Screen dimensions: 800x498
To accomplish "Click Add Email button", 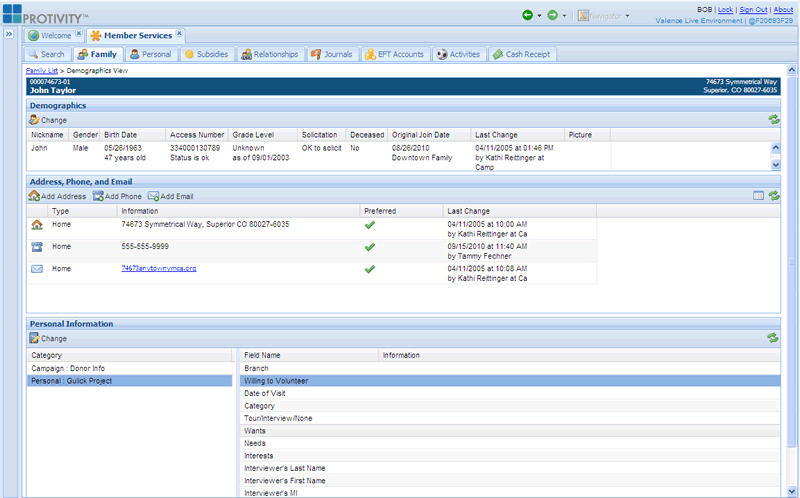I will (170, 196).
